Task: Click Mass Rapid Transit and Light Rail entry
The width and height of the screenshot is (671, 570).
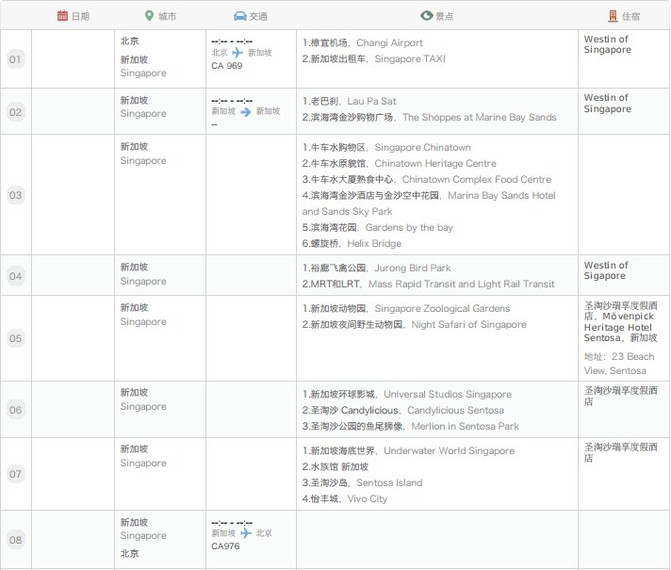Action: click(x=428, y=284)
